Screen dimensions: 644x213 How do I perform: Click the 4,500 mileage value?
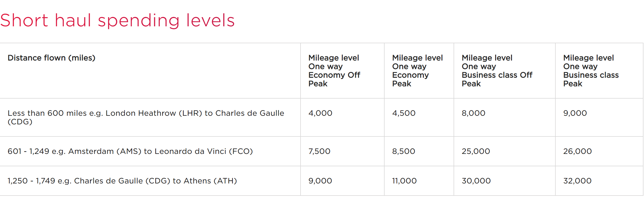tap(404, 113)
